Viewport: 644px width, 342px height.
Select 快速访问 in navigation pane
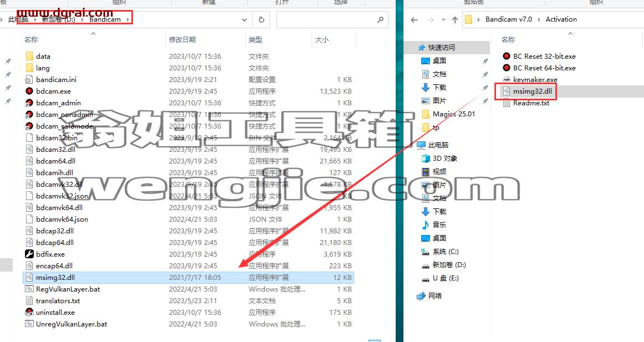point(442,48)
